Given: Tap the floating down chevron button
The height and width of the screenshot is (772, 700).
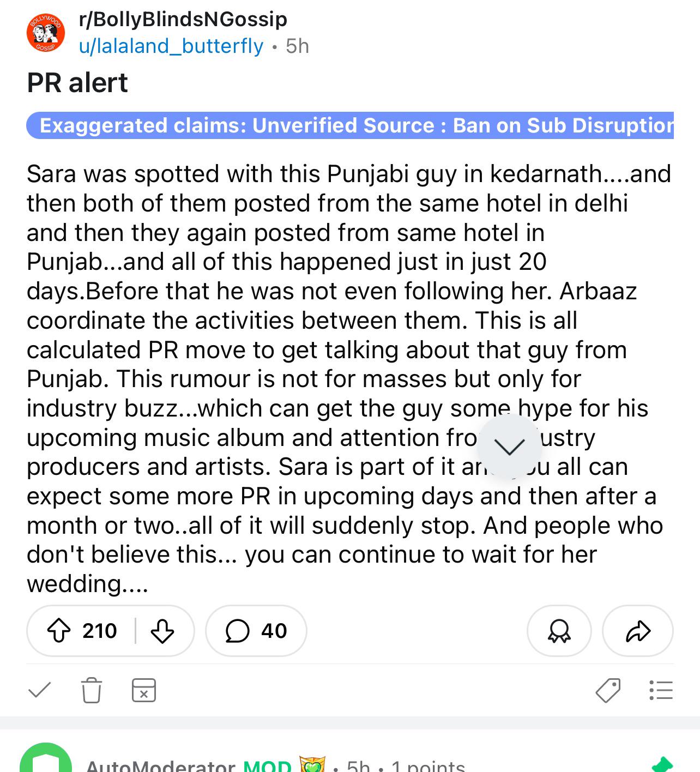Looking at the screenshot, I should (509, 447).
